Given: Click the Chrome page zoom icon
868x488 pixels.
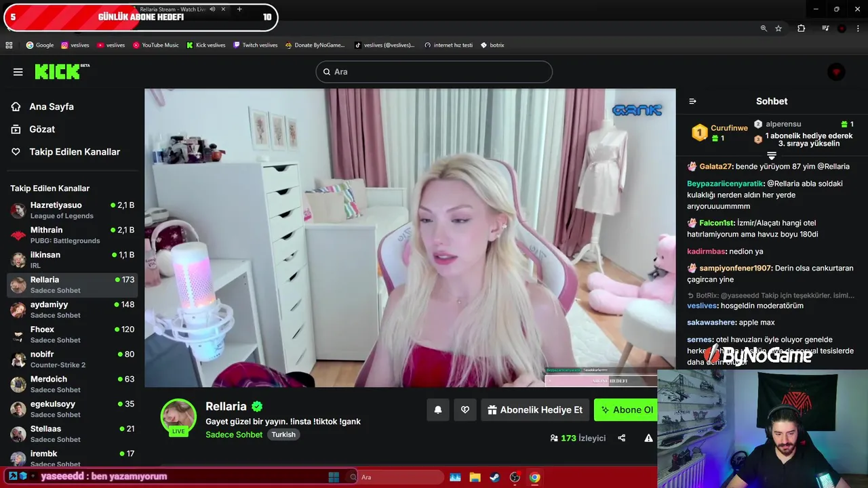Looking at the screenshot, I should tap(764, 28).
